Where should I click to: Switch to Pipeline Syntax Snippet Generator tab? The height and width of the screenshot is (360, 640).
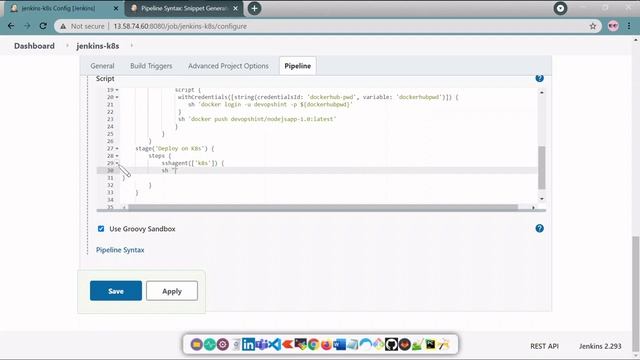point(184,8)
